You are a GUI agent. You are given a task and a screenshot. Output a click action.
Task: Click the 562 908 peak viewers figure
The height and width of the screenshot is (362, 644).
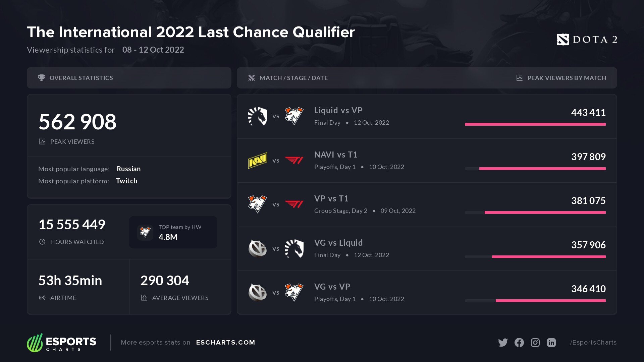tap(77, 122)
